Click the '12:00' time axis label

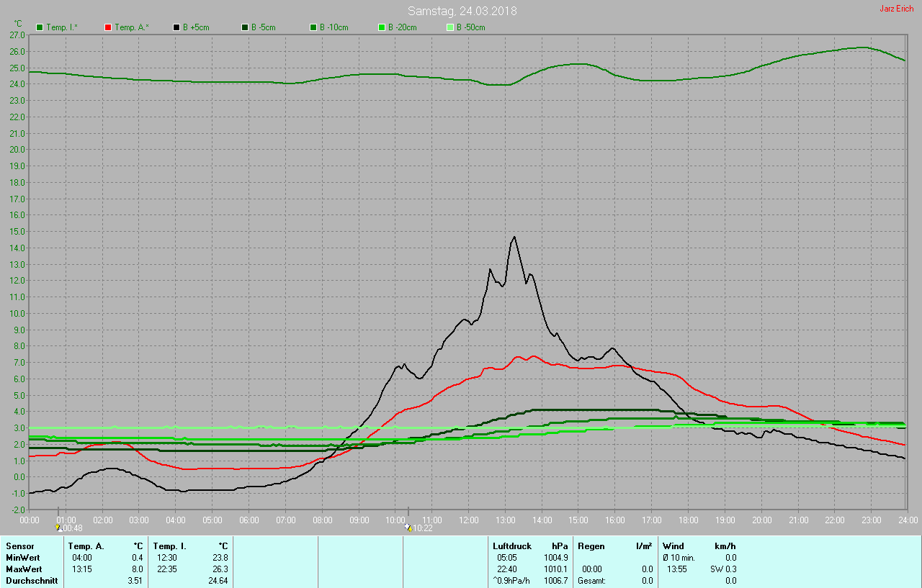468,520
